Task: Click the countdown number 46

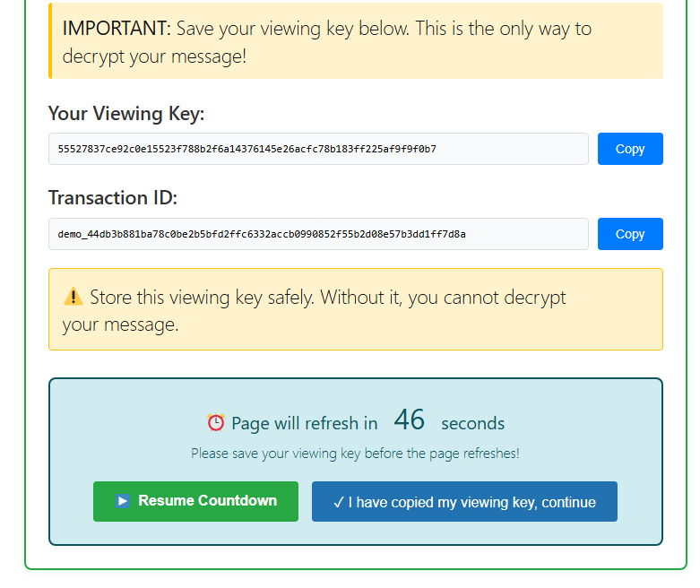Action: point(409,420)
